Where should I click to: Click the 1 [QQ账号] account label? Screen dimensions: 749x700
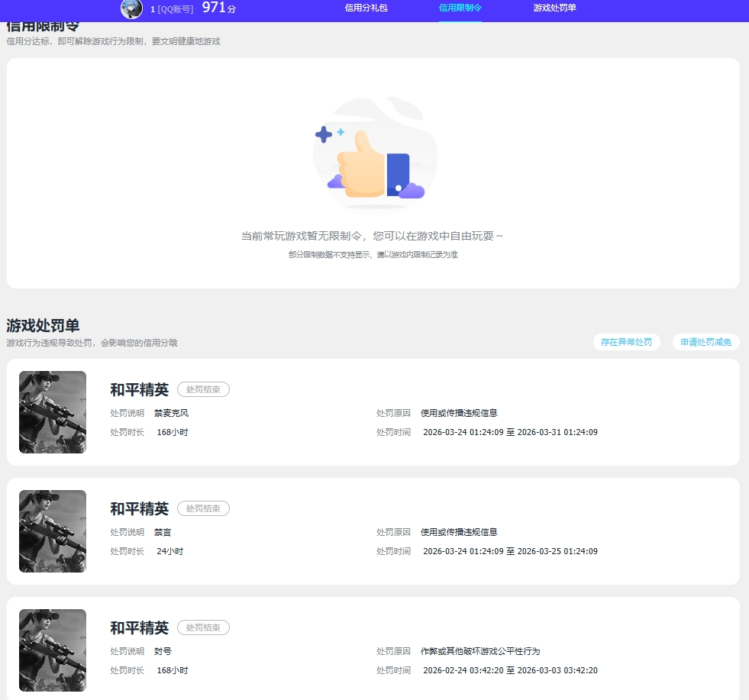tap(172, 9)
